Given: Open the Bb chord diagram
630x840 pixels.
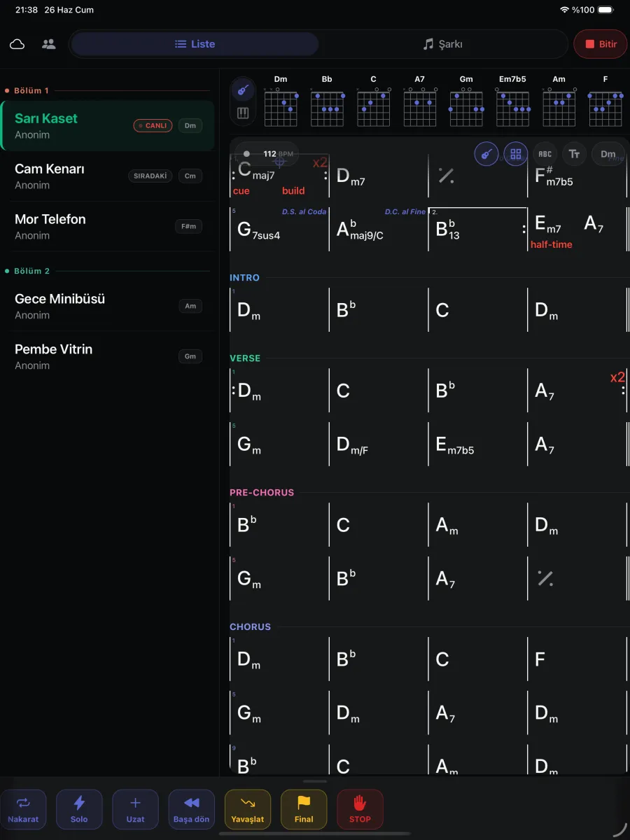Looking at the screenshot, I should 327,101.
